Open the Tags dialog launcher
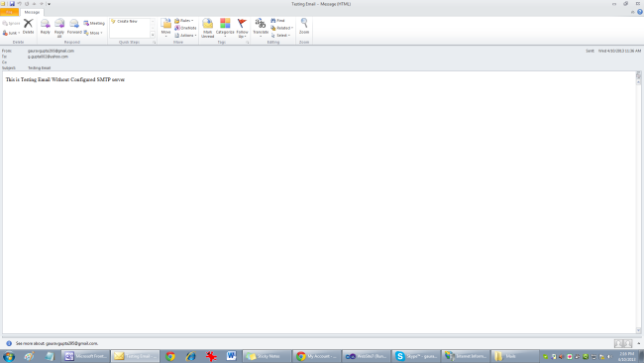 248,43
